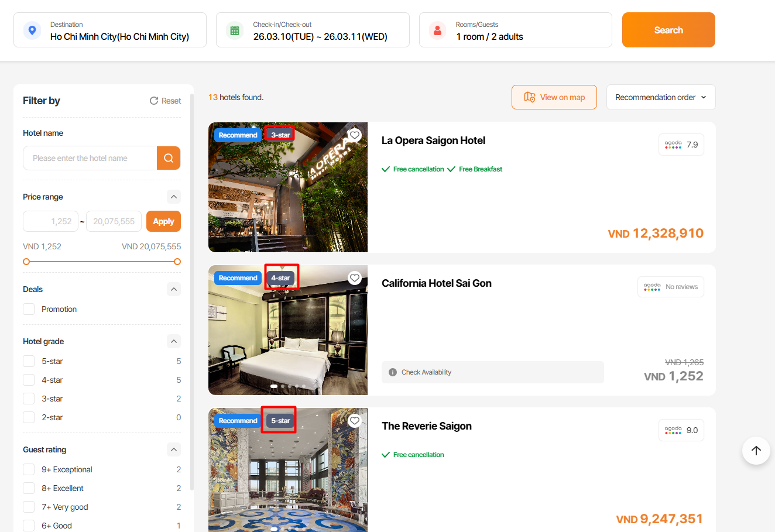Open the Destination selector field
Screen dimensions: 775x532
click(110, 30)
